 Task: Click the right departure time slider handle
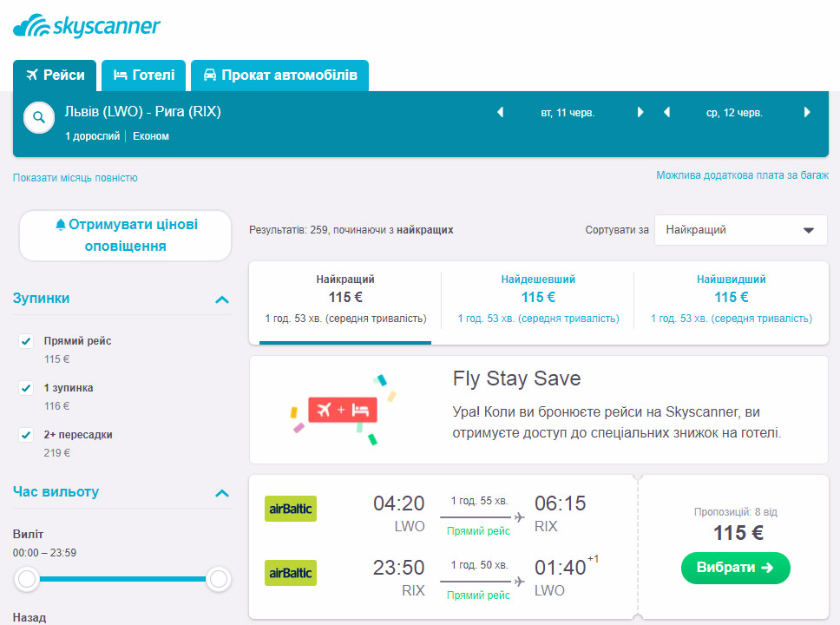pyautogui.click(x=218, y=579)
